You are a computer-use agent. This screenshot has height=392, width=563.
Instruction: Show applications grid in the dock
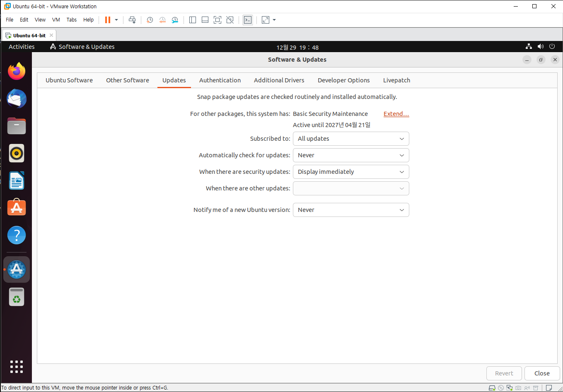tap(17, 367)
